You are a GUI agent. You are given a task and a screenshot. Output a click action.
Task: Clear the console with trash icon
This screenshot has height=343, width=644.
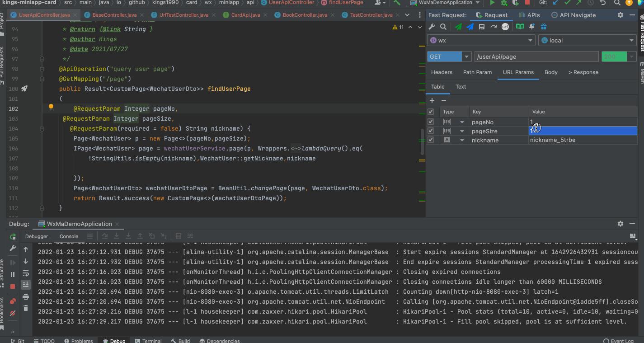(26, 308)
